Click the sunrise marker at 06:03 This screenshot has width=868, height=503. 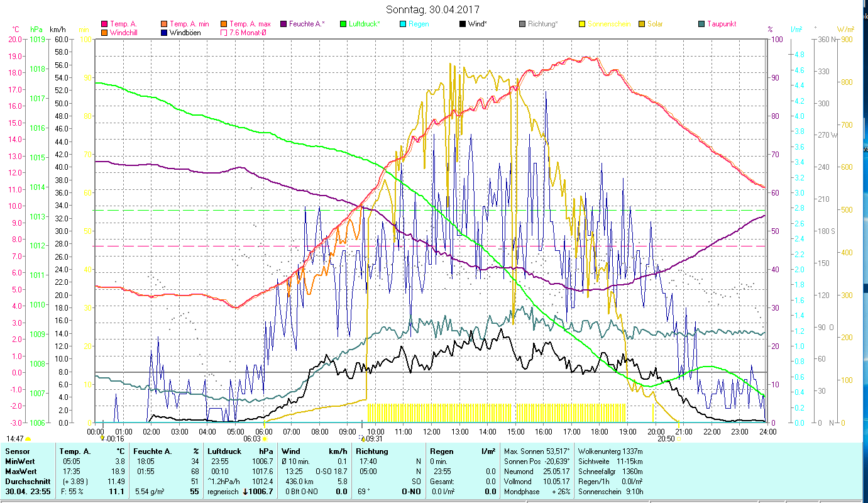pyautogui.click(x=264, y=439)
